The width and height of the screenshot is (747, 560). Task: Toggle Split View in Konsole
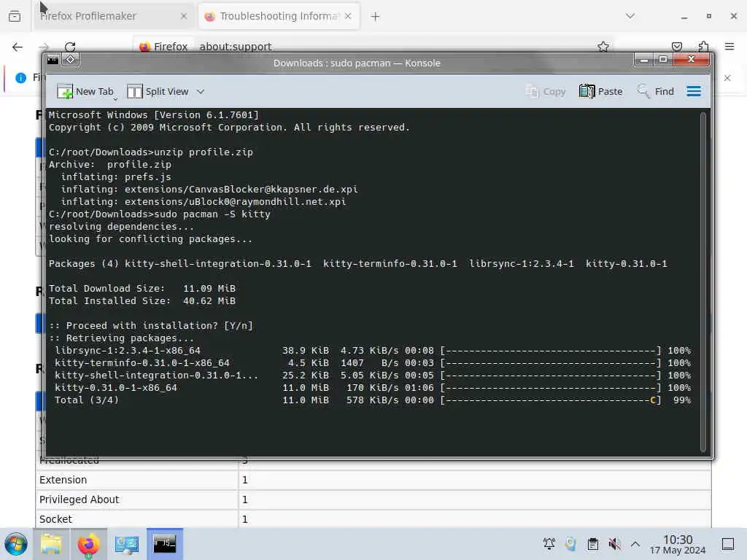(158, 91)
